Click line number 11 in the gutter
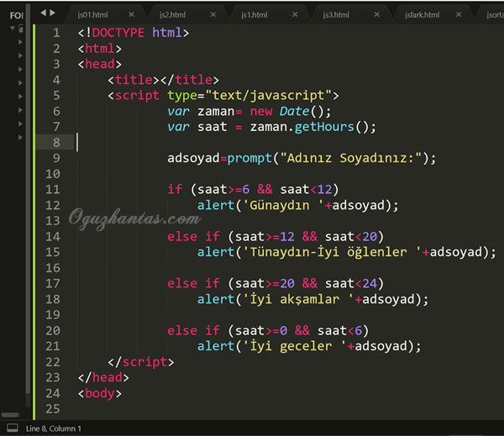Image resolution: width=504 pixels, height=436 pixels. point(53,189)
